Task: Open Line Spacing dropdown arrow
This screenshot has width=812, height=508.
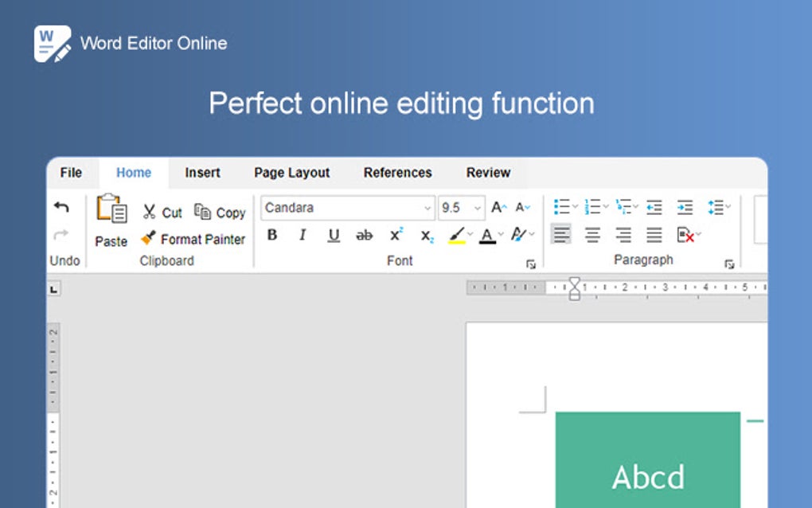Action: [728, 206]
